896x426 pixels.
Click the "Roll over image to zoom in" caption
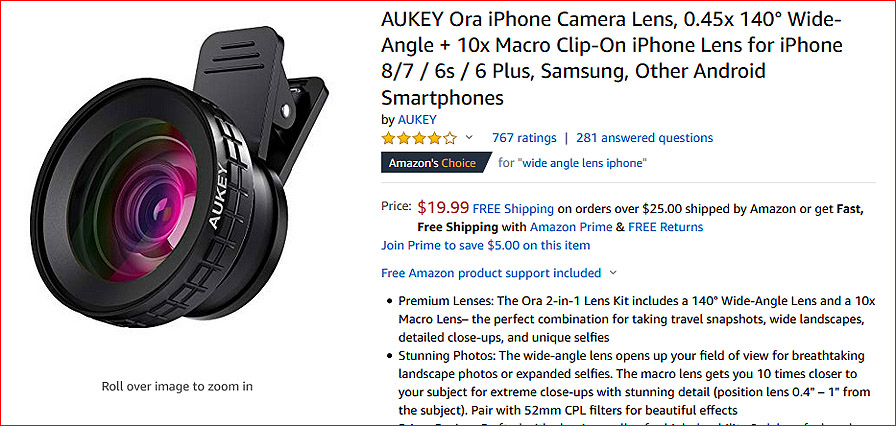point(177,386)
